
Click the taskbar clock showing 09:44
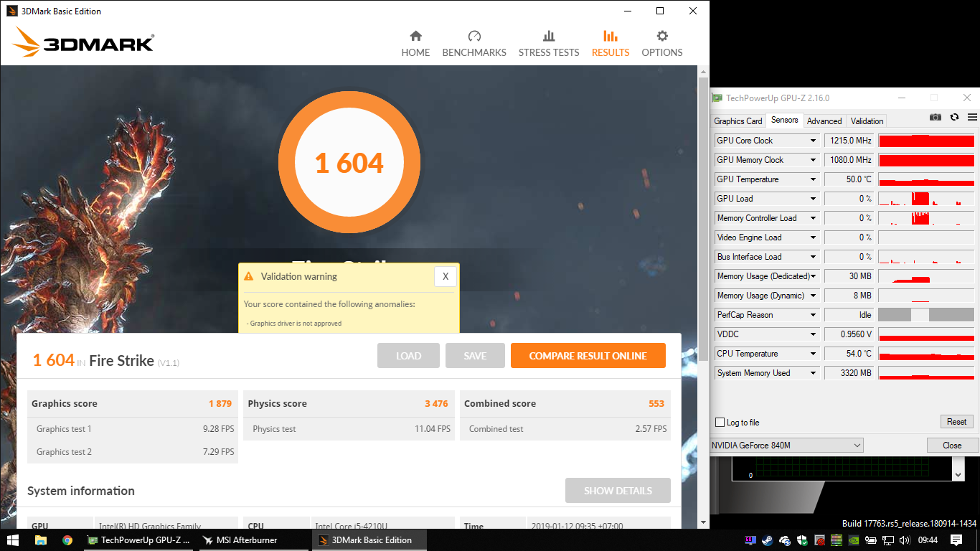tap(928, 540)
